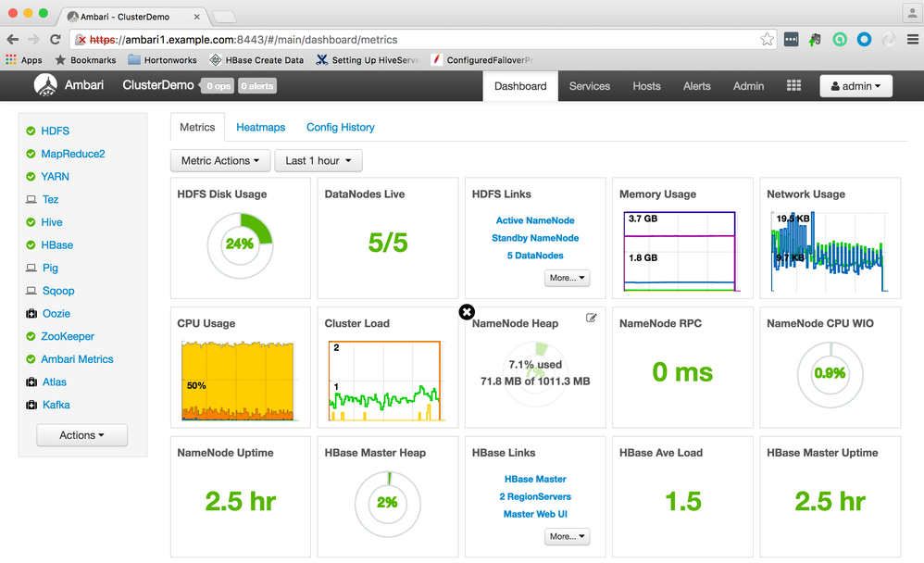924x563 pixels.
Task: Click the bookmark star in address bar
Action: tap(767, 40)
